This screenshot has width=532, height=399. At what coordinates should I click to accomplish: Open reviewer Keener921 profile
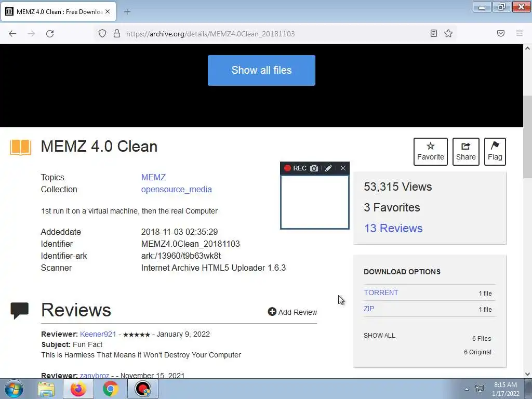click(x=98, y=334)
